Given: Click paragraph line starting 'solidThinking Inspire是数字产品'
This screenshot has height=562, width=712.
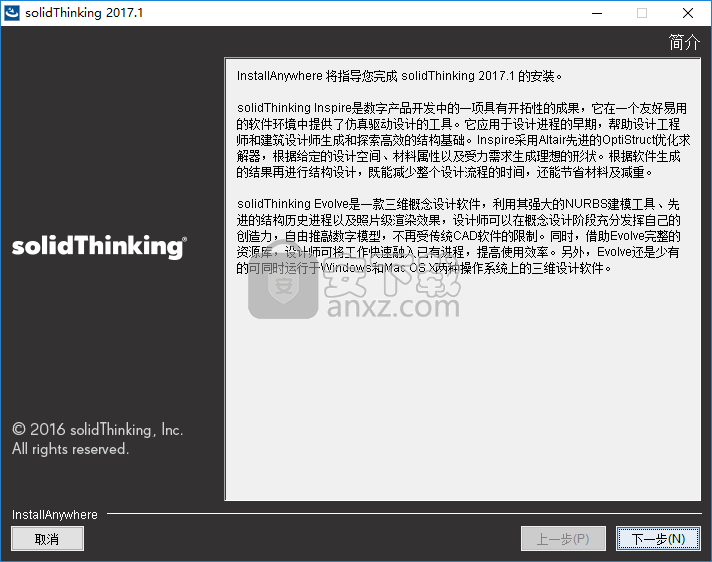Looking at the screenshot, I should [462, 108].
